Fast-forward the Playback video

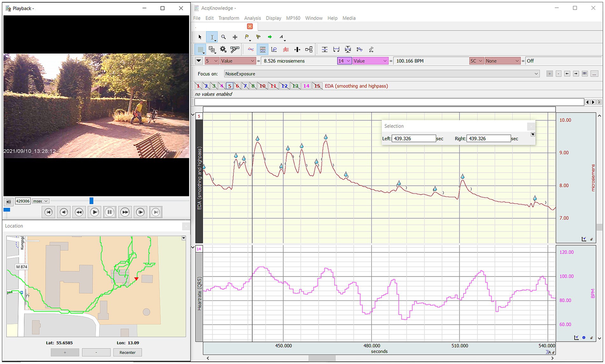pyautogui.click(x=125, y=212)
